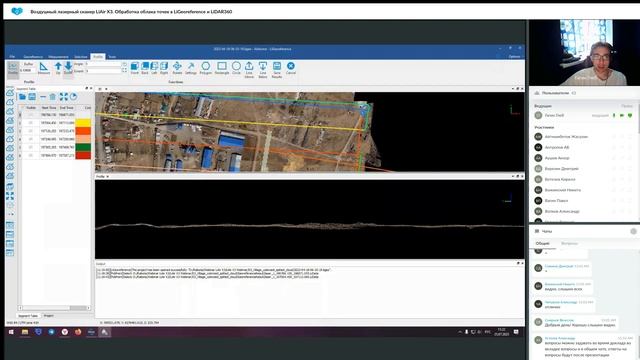Click the minus icon in Segment Table
Viewport: 640px width, 360px height.
click(43, 97)
